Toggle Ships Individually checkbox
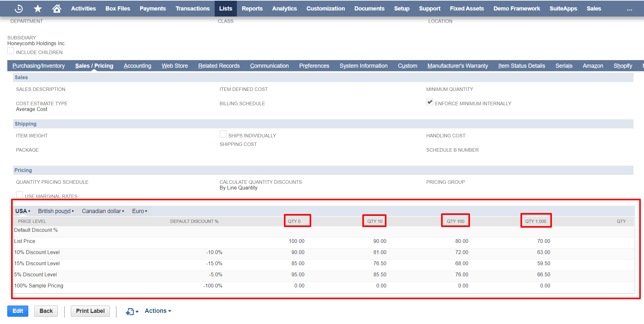This screenshot has width=644, height=324. tap(223, 134)
